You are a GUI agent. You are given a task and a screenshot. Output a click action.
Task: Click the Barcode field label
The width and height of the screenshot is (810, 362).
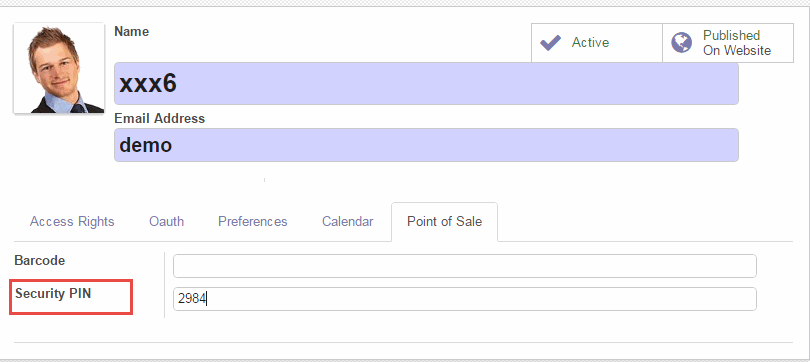(40, 261)
